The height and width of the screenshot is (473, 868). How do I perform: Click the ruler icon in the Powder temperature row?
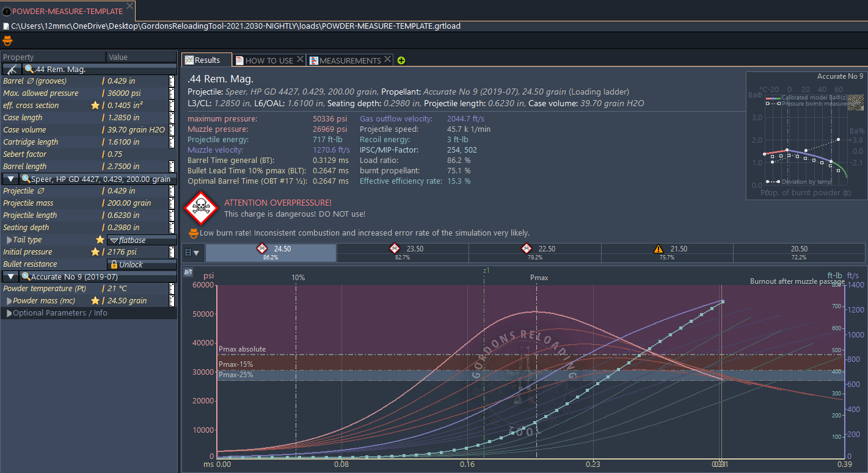pyautogui.click(x=172, y=289)
